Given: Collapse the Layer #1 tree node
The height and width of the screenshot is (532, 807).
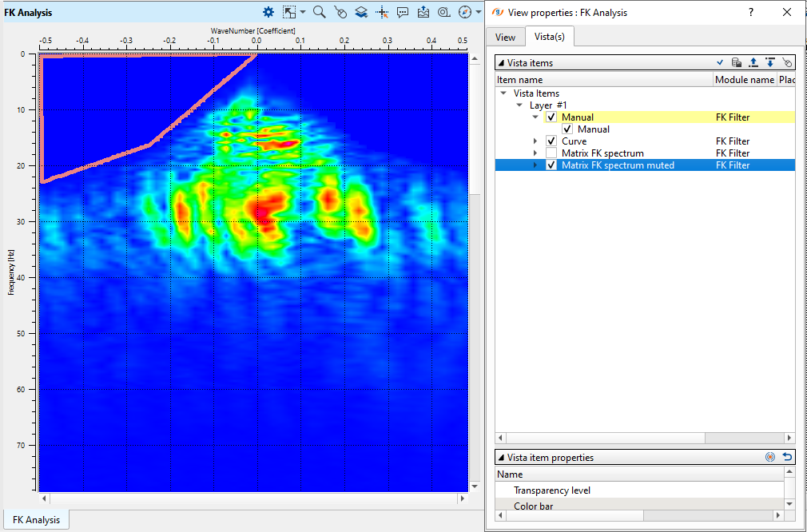Looking at the screenshot, I should click(x=520, y=105).
